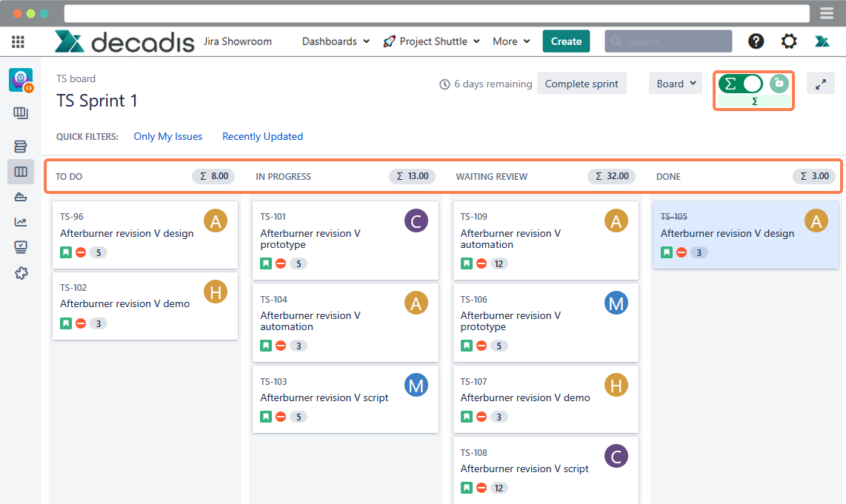Click the Complete sprint button

582,84
